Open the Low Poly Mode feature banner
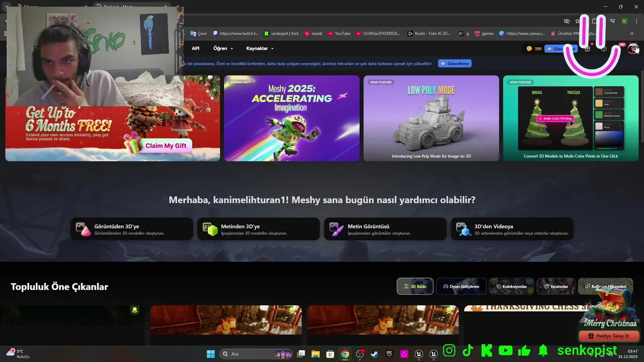Viewport: 644px width, 362px height. tap(431, 118)
